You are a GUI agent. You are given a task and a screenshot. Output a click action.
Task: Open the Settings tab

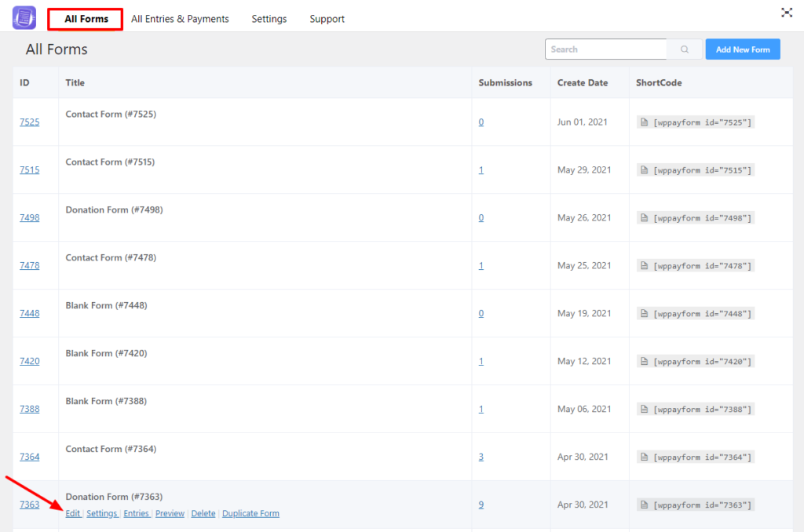pyautogui.click(x=269, y=19)
